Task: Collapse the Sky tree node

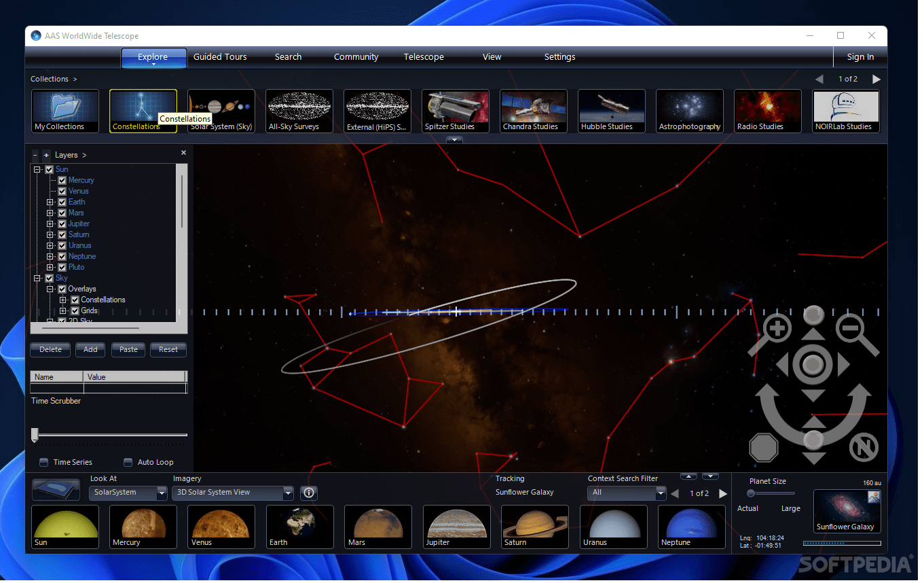Action: click(x=37, y=279)
